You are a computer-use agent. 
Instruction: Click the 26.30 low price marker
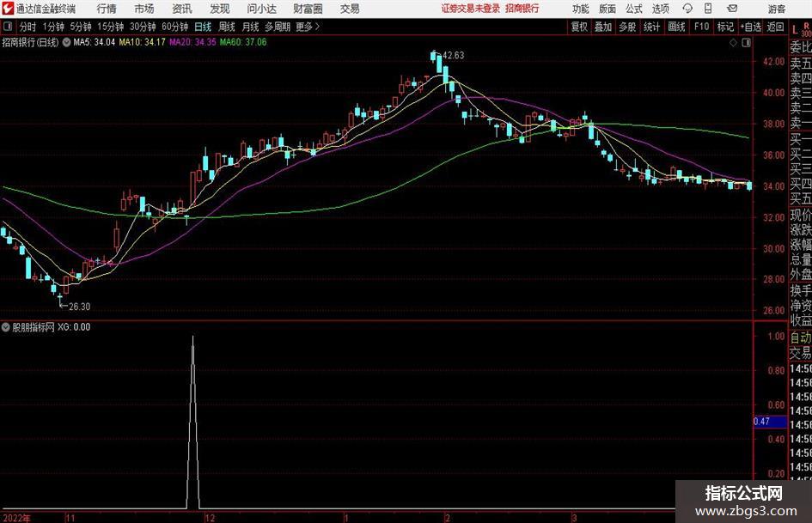(x=79, y=307)
